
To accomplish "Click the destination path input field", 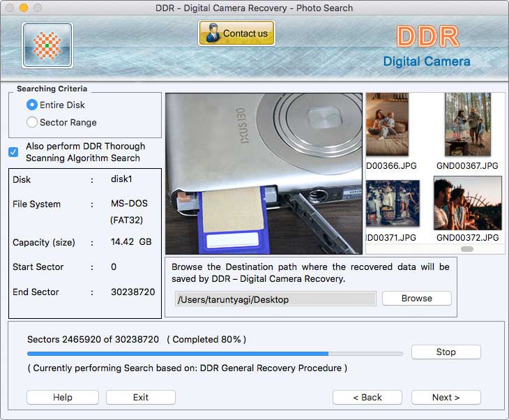I will [275, 299].
